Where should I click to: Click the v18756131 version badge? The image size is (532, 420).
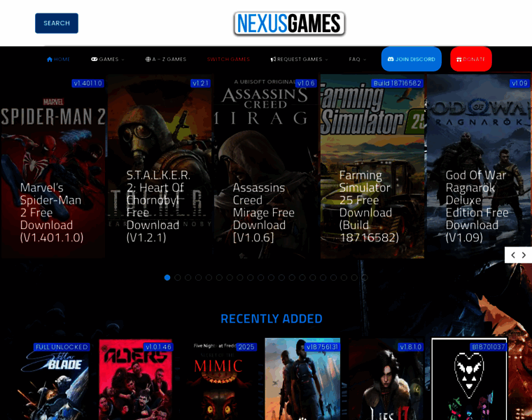tap(322, 347)
